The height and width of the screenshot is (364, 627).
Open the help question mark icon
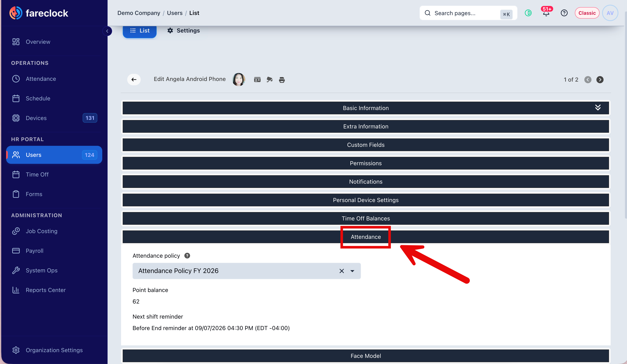564,13
